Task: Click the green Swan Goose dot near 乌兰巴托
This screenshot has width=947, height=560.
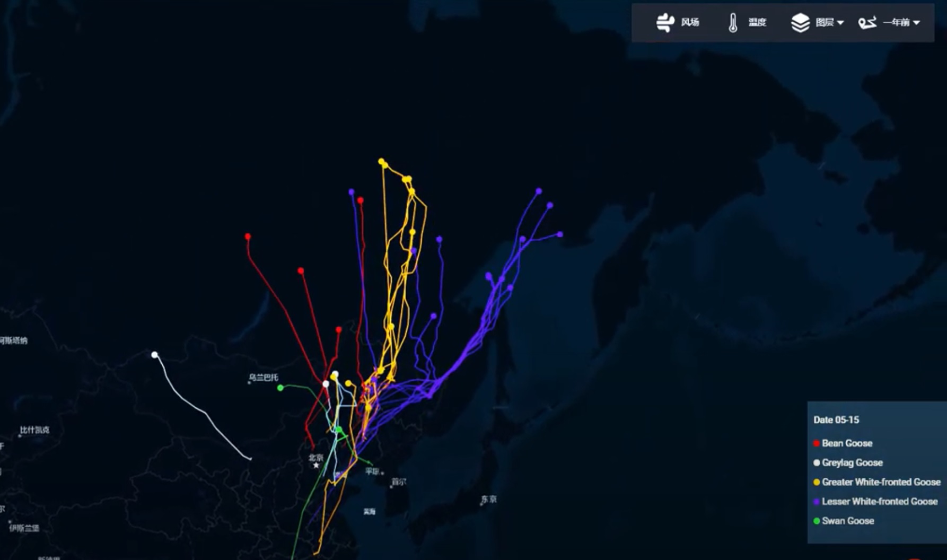Action: tap(280, 388)
